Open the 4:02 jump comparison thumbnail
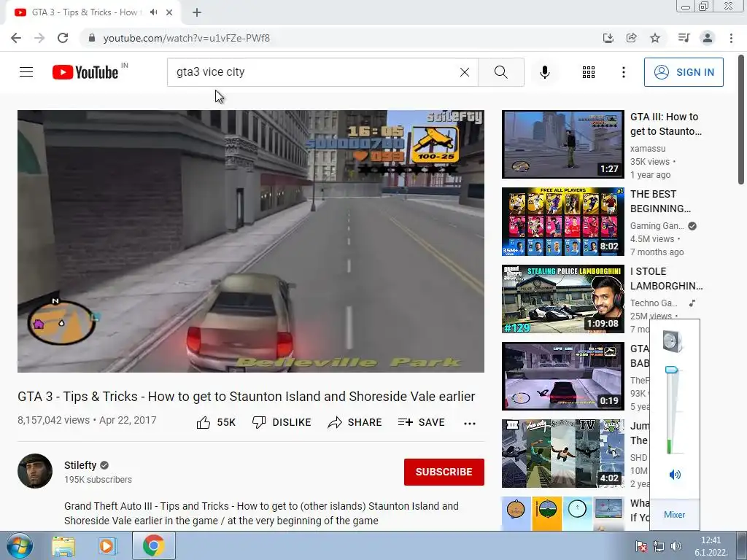Viewport: 747px width, 560px height. click(x=562, y=454)
